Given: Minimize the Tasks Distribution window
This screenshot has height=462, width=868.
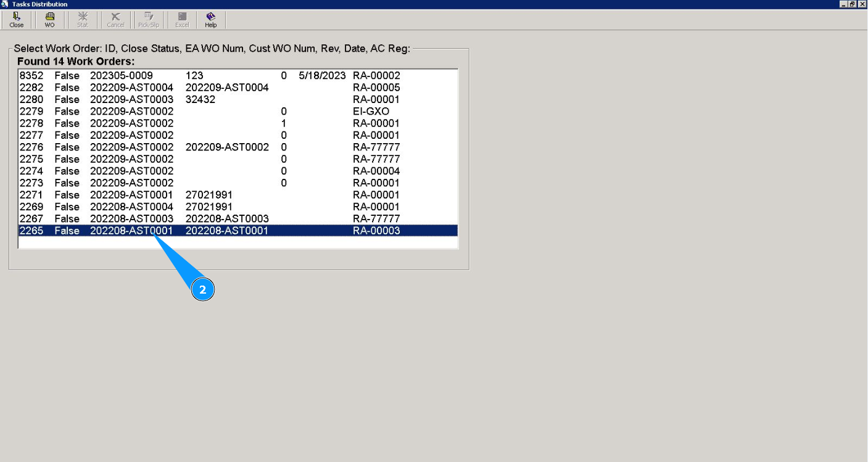Looking at the screenshot, I should [844, 4].
